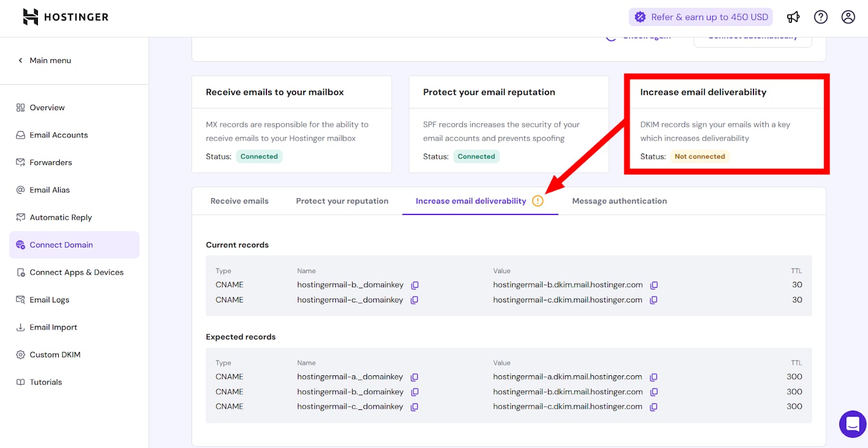Open the user profile account icon
868x448 pixels.
pyautogui.click(x=848, y=17)
